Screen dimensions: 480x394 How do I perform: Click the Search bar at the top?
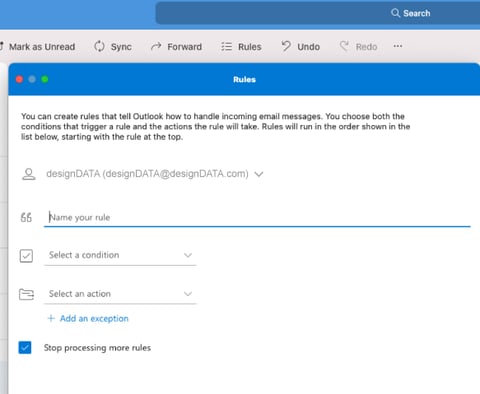[x=318, y=13]
